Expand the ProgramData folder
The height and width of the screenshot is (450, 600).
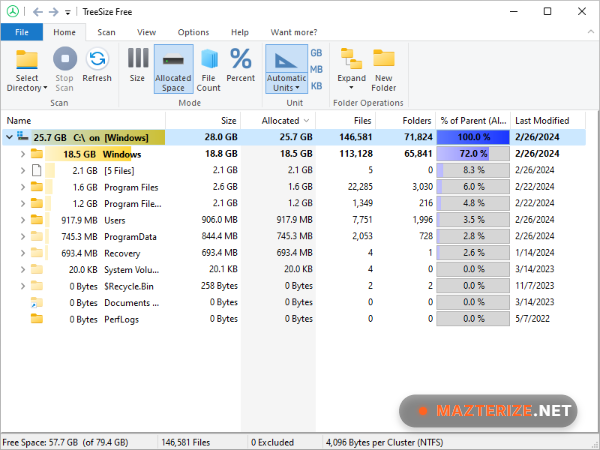(x=23, y=236)
